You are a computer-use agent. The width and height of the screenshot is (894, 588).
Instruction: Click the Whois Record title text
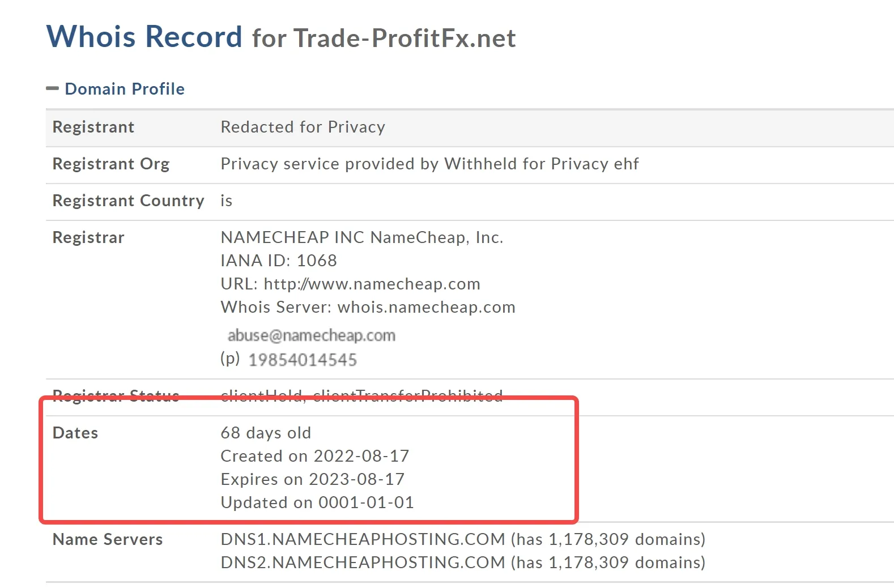144,37
